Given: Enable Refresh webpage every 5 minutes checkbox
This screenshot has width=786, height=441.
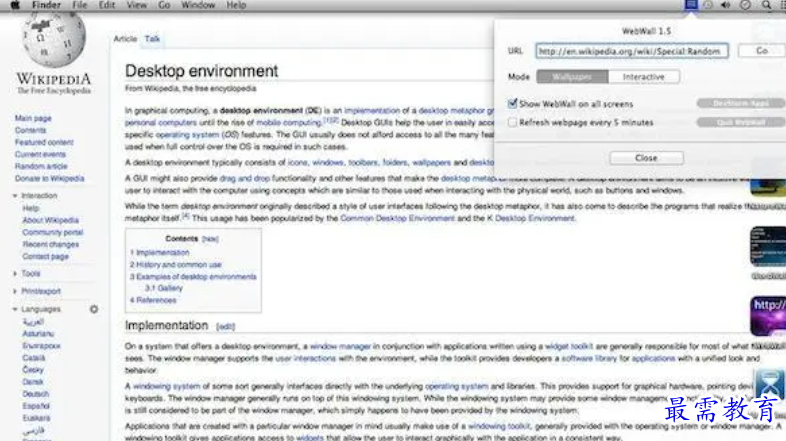Looking at the screenshot, I should point(512,122).
